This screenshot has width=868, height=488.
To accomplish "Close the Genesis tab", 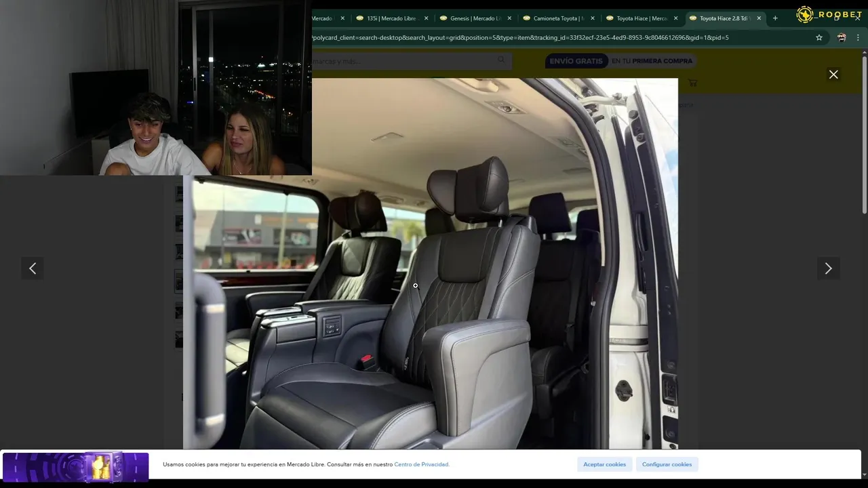I will tap(509, 18).
